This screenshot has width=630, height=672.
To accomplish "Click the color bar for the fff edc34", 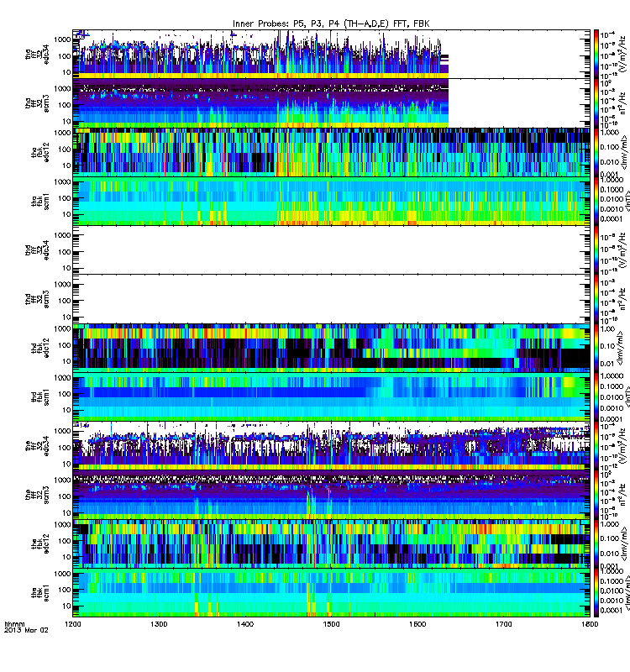I will [x=596, y=446].
